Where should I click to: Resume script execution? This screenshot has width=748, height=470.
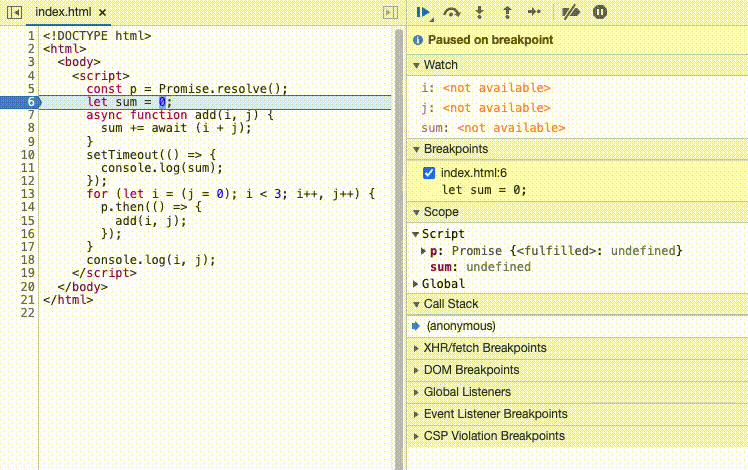coord(423,12)
